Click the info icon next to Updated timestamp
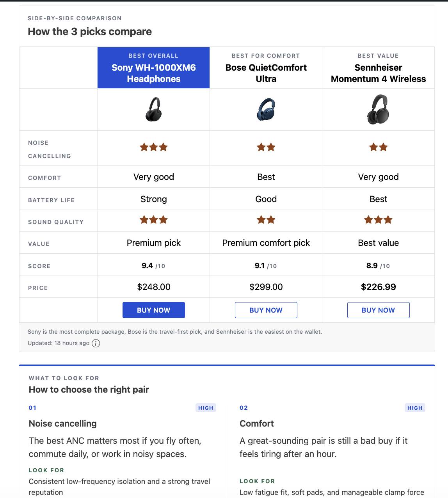Screen dimensions: 448x498 tap(96, 343)
